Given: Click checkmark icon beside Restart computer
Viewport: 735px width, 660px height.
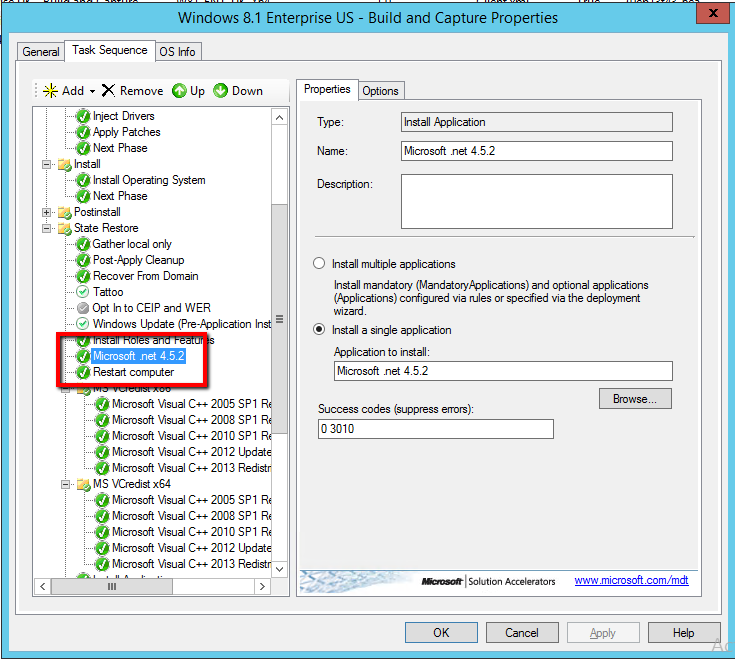Looking at the screenshot, I should (84, 372).
